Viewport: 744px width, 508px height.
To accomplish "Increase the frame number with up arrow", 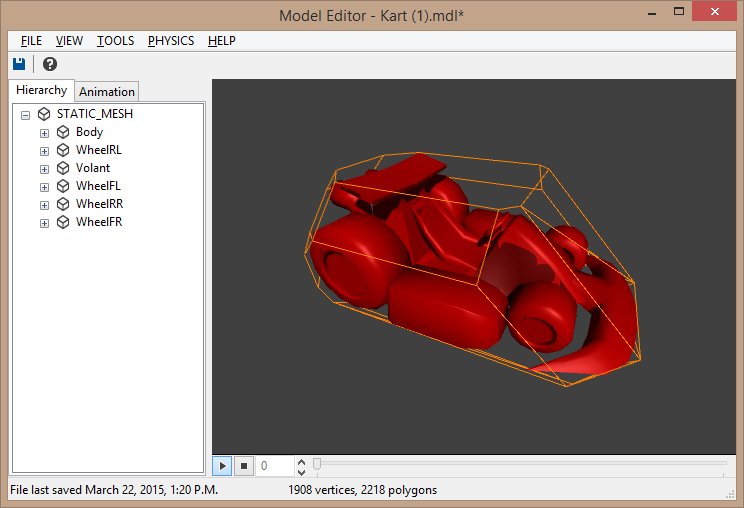I will point(301,461).
